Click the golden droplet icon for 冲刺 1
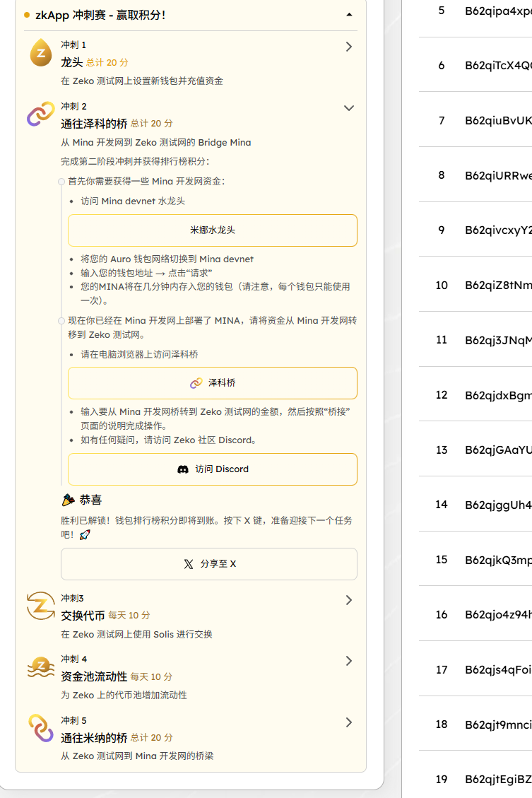The image size is (532, 798). point(41,53)
